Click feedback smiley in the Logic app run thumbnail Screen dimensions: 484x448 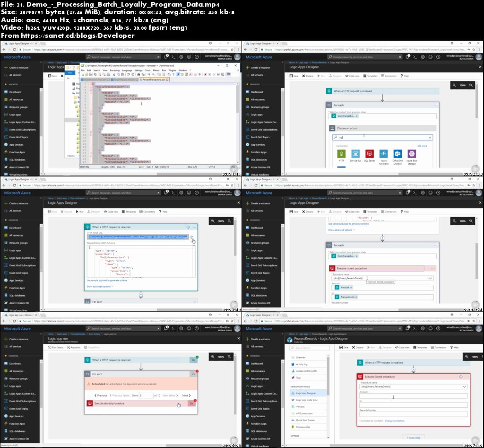coord(189,328)
